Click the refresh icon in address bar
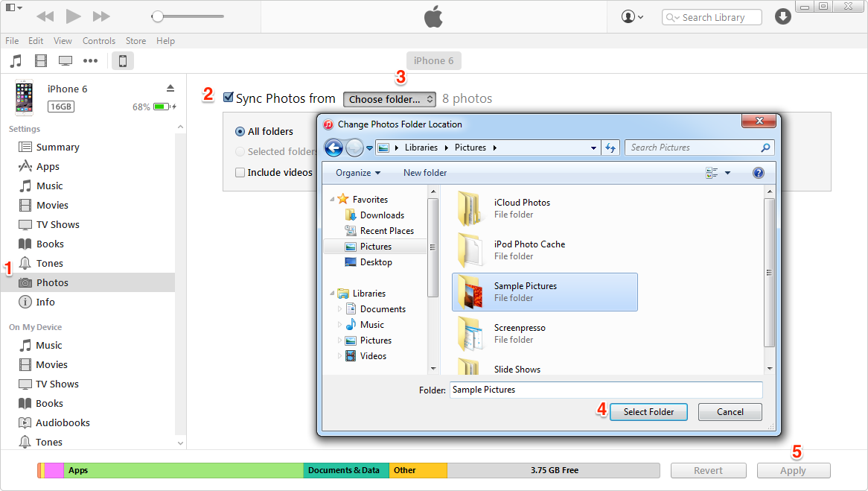Screen dimensions: 868x491 (610, 148)
